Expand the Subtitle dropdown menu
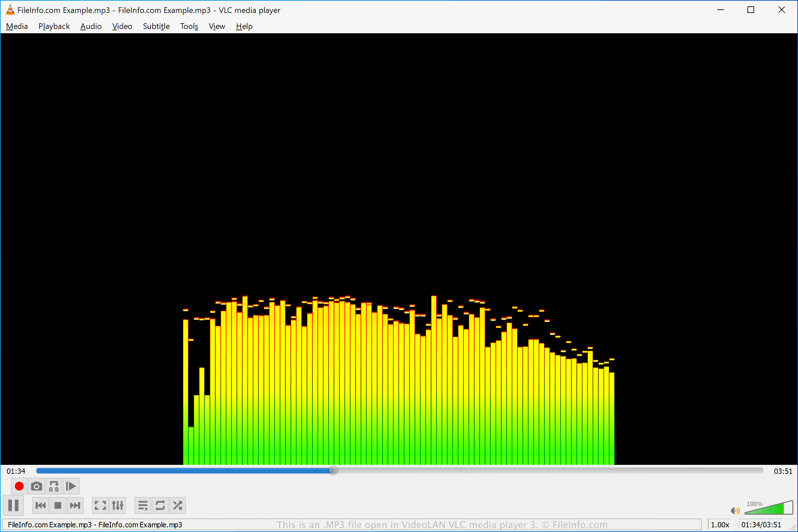Screen dimensions: 798x532 point(156,26)
